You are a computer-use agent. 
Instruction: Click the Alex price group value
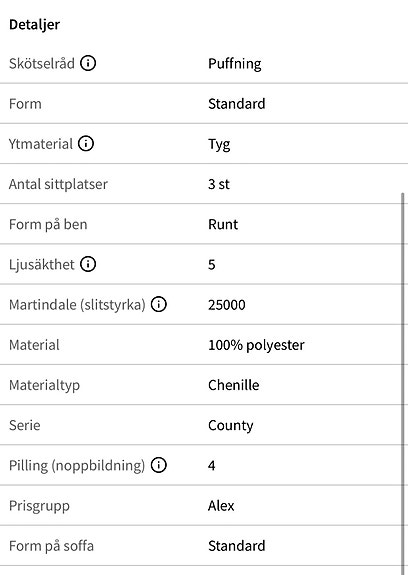coord(221,506)
